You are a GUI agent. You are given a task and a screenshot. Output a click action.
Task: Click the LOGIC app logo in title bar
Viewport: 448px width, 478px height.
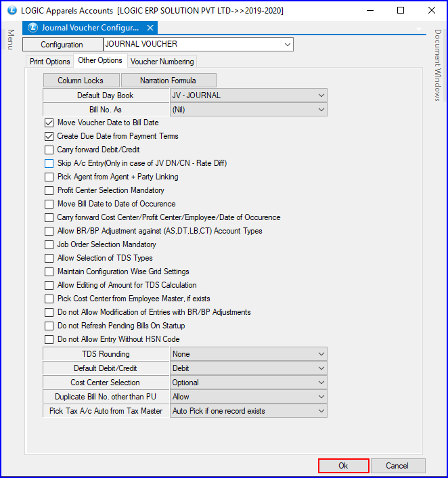[12, 10]
